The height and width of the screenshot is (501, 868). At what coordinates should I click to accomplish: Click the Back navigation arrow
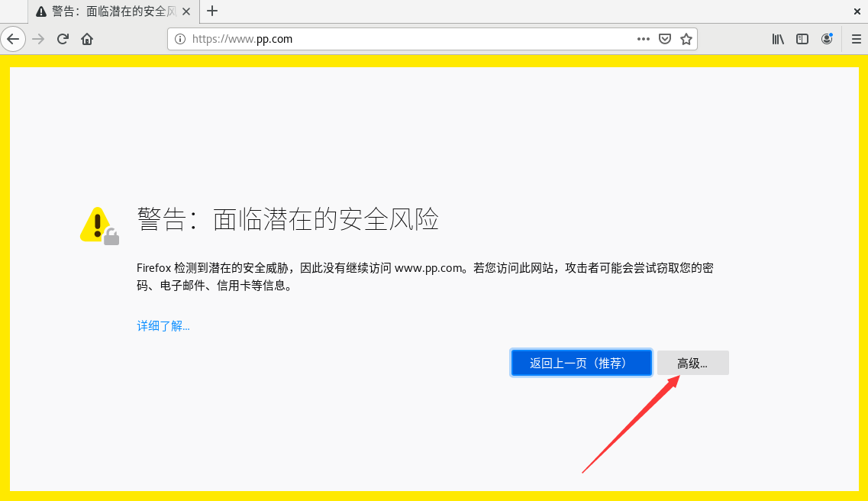click(14, 39)
